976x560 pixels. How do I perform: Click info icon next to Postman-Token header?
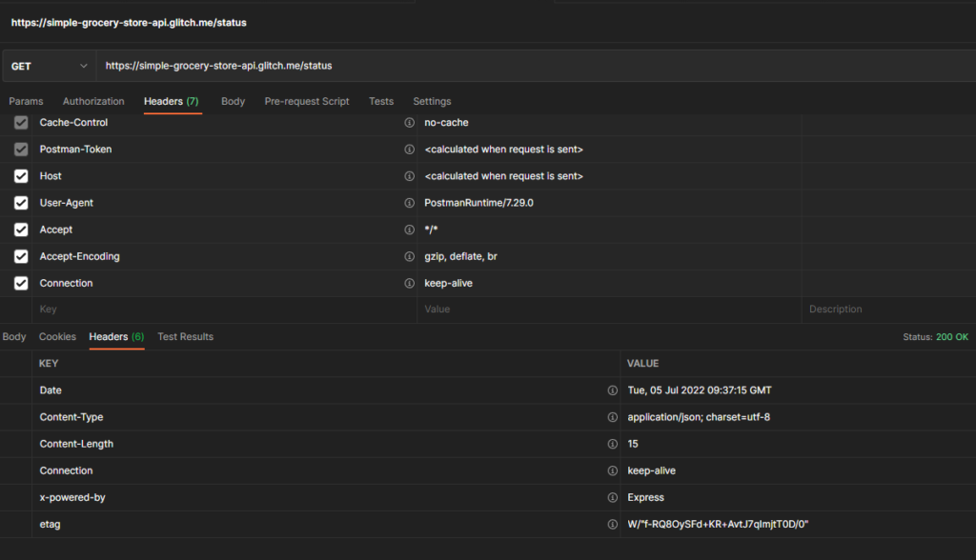[x=409, y=150]
